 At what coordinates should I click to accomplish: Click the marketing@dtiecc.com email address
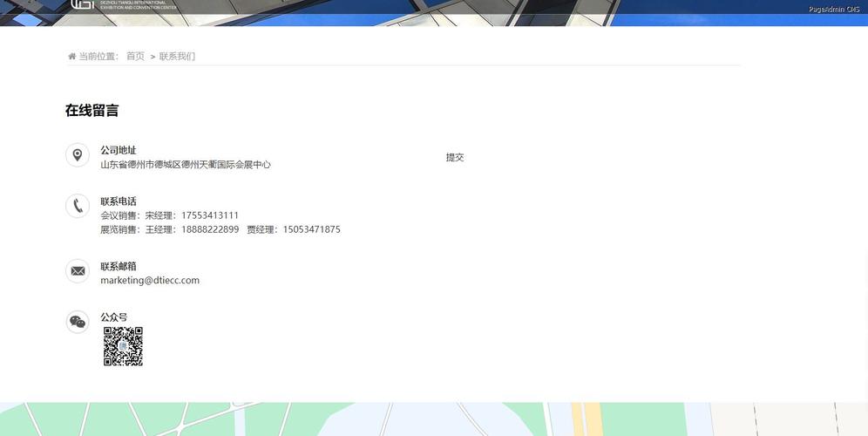click(150, 280)
